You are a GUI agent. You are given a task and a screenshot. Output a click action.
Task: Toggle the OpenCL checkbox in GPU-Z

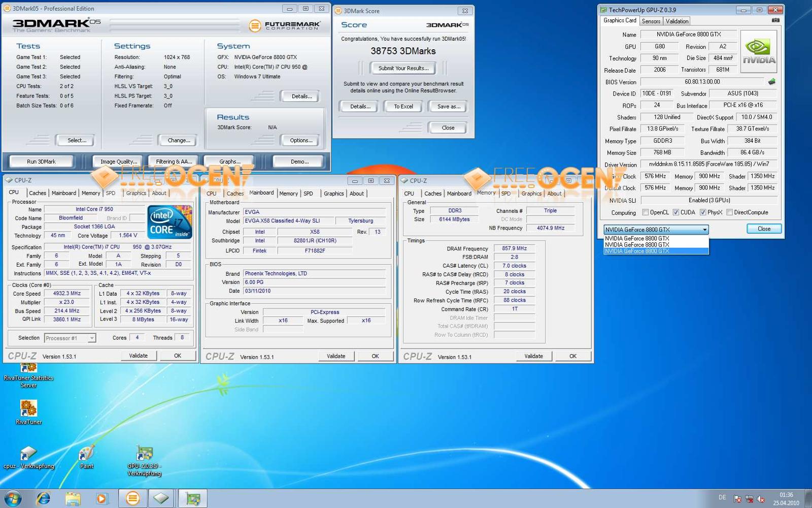[646, 212]
